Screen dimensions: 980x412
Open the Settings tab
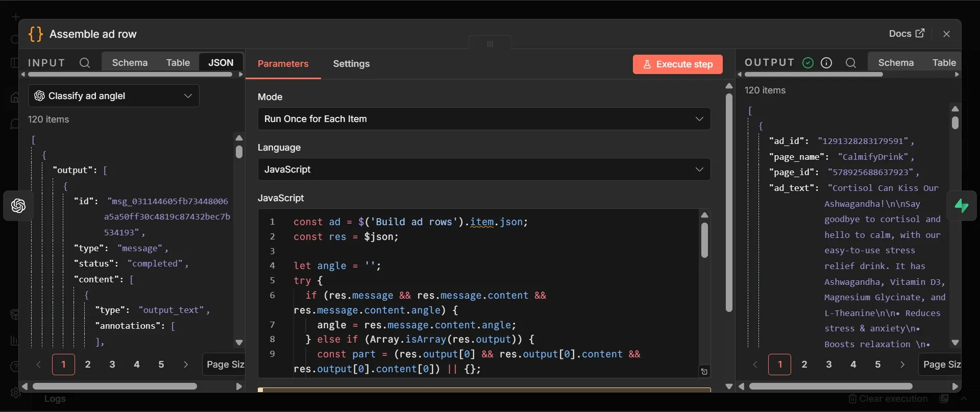(351, 64)
